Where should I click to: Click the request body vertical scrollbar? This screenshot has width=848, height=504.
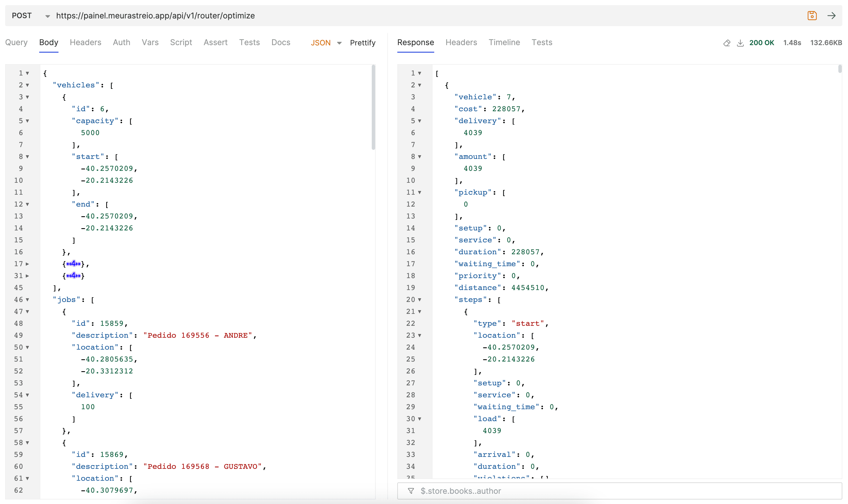[x=373, y=107]
